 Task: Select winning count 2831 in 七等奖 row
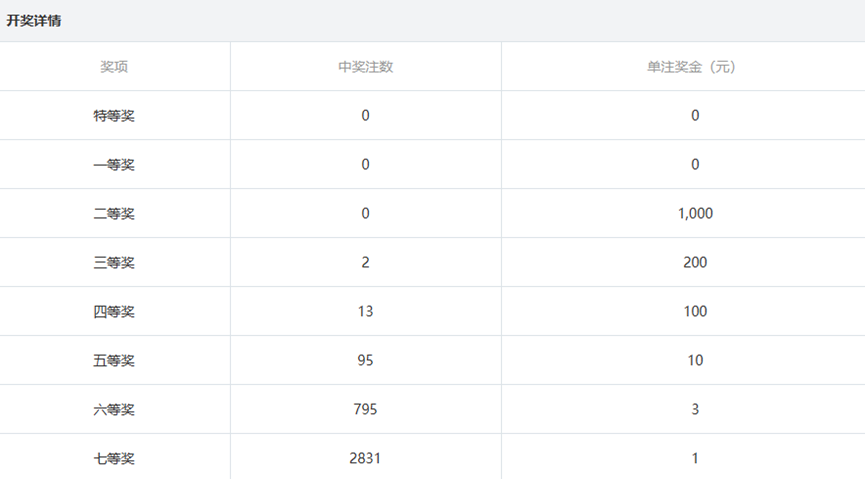[x=365, y=459]
